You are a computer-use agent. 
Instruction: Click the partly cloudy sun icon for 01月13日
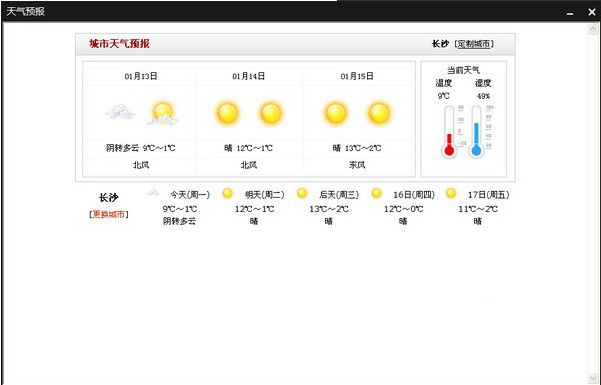[163, 114]
